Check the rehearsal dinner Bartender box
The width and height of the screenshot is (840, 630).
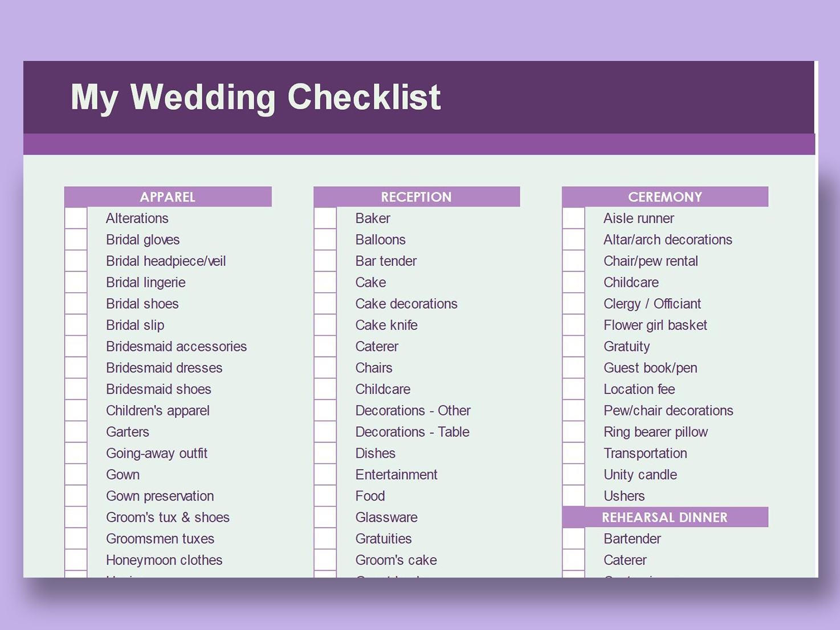click(574, 539)
